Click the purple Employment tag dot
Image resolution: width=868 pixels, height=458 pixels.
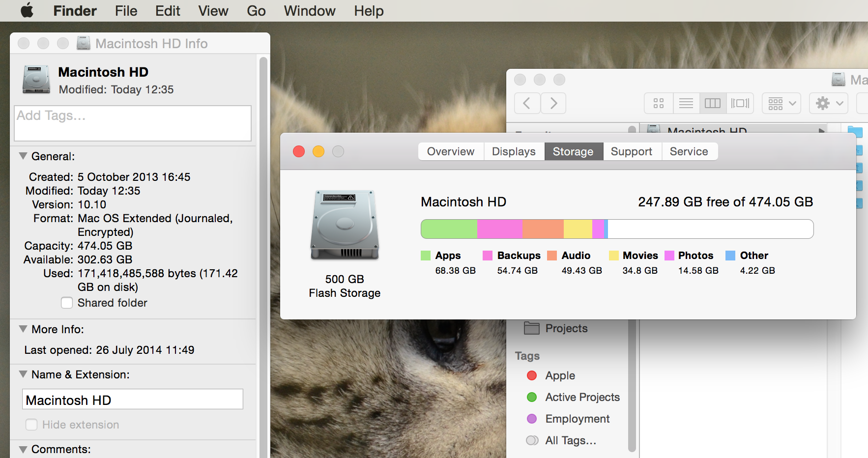click(x=532, y=419)
